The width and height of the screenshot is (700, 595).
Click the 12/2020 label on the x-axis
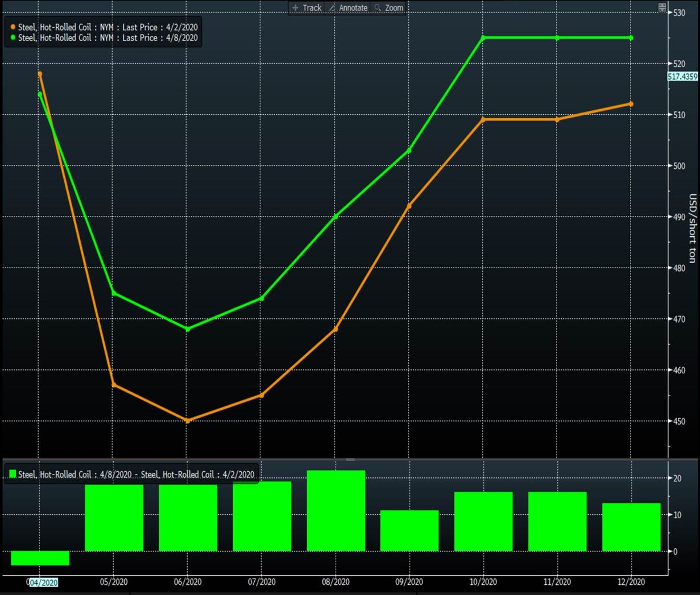pos(631,582)
